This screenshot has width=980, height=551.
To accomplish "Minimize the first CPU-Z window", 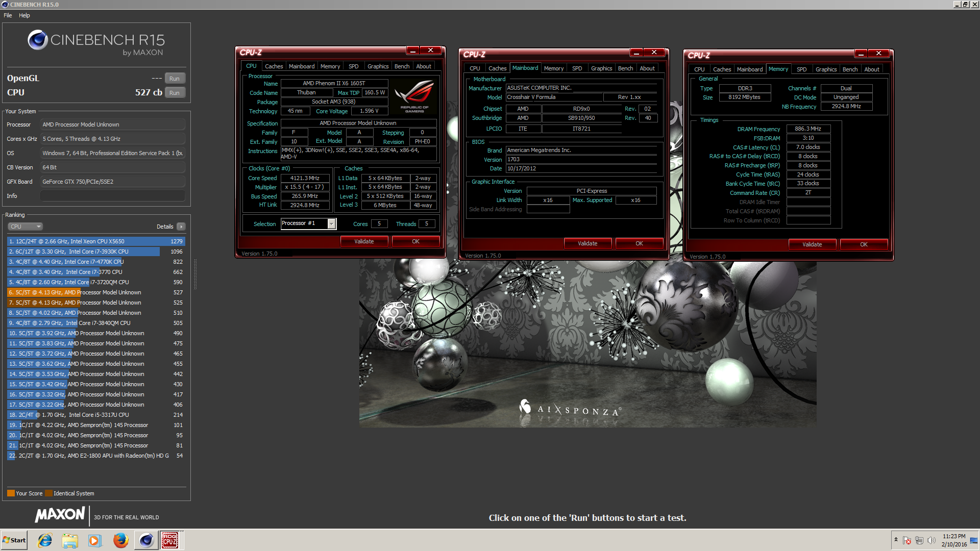I will coord(413,50).
